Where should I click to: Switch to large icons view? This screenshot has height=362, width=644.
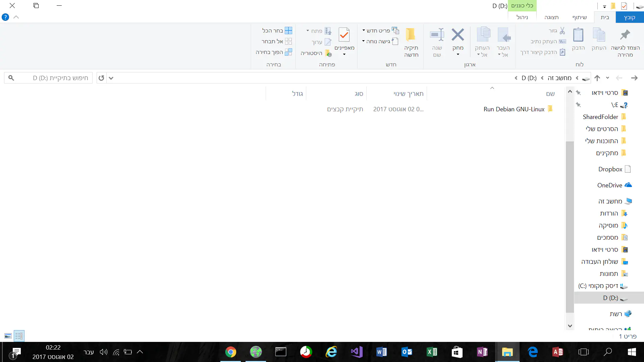[8, 336]
